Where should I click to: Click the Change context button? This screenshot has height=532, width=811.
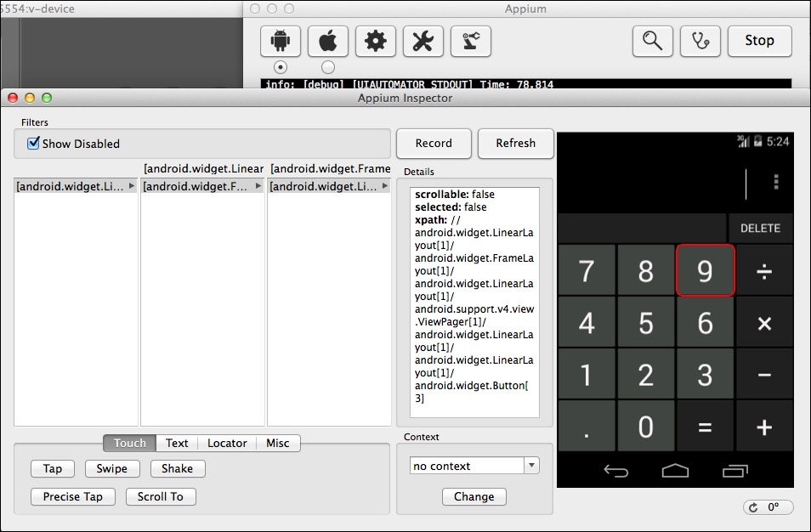coord(474,496)
